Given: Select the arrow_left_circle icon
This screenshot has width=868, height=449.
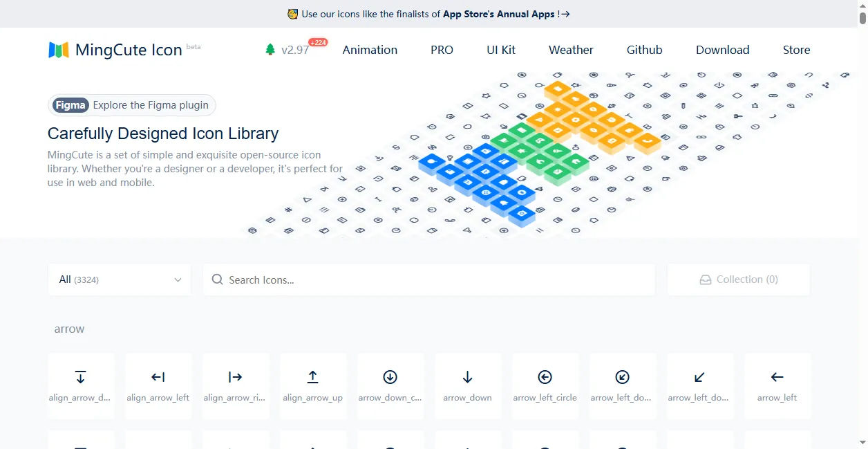Looking at the screenshot, I should click(x=545, y=385).
